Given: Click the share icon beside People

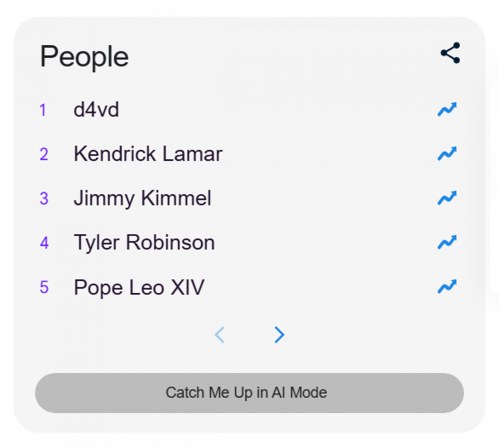Looking at the screenshot, I should tap(450, 53).
